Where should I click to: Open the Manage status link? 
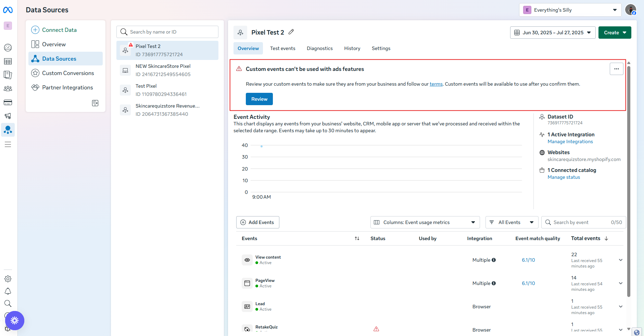(x=564, y=177)
